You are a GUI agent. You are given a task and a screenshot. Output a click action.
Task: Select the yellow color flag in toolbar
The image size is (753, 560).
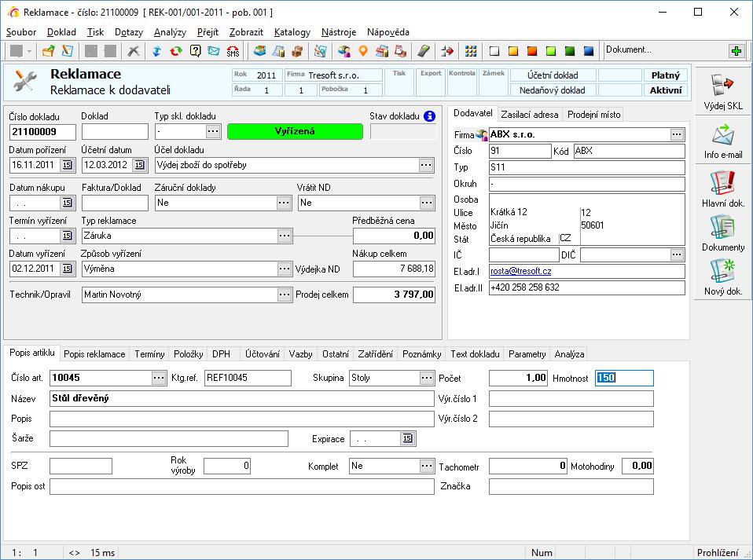513,51
